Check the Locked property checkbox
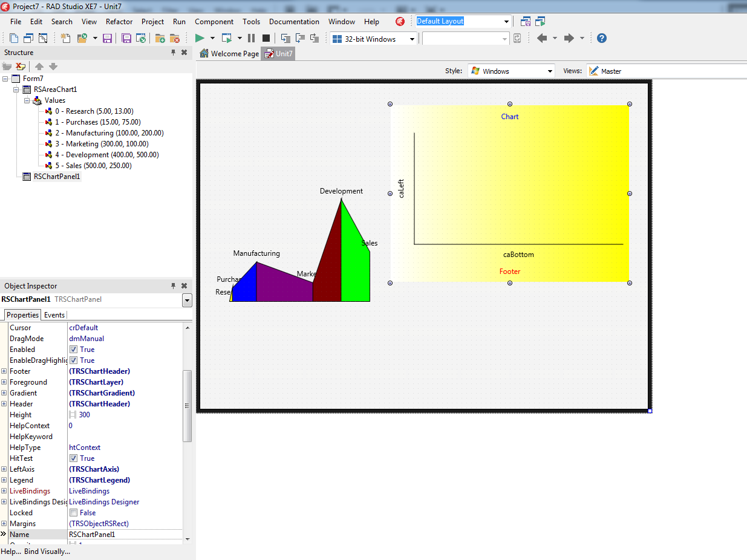The width and height of the screenshot is (747, 560). 73,513
